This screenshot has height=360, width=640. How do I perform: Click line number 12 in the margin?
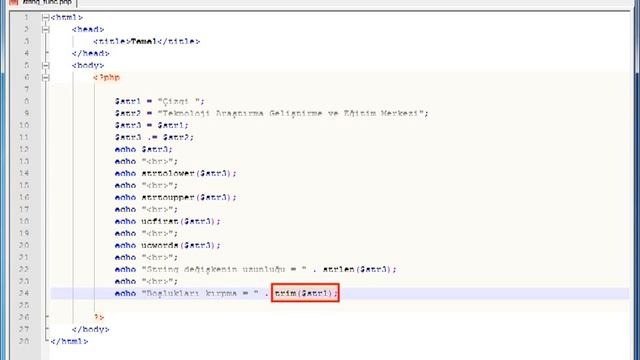pos(24,149)
